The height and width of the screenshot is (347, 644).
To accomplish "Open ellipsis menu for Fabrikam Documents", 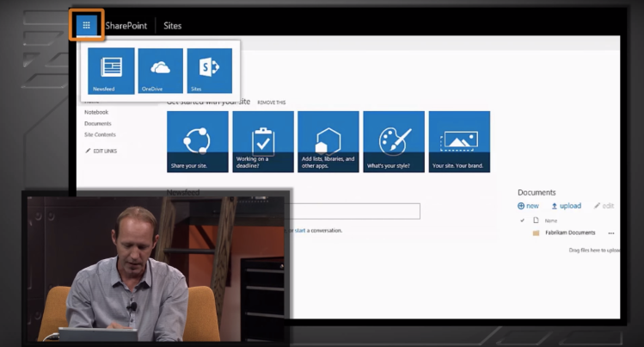I will [611, 233].
